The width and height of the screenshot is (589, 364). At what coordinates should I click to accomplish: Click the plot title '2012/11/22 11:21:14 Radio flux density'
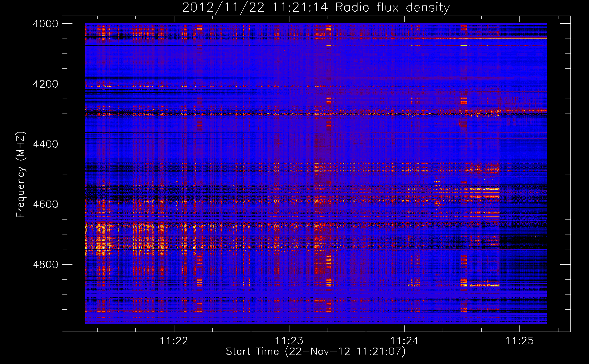(x=316, y=8)
